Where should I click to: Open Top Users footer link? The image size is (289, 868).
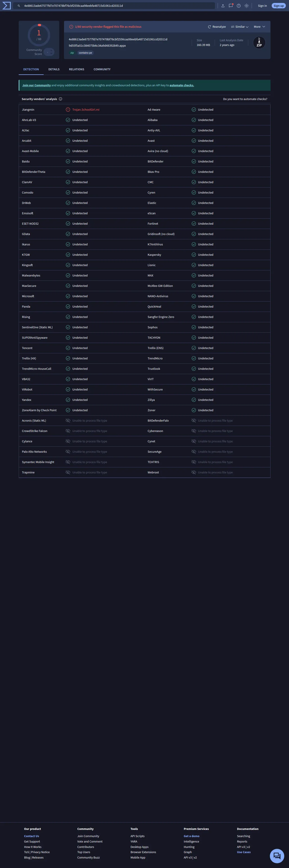(x=84, y=852)
